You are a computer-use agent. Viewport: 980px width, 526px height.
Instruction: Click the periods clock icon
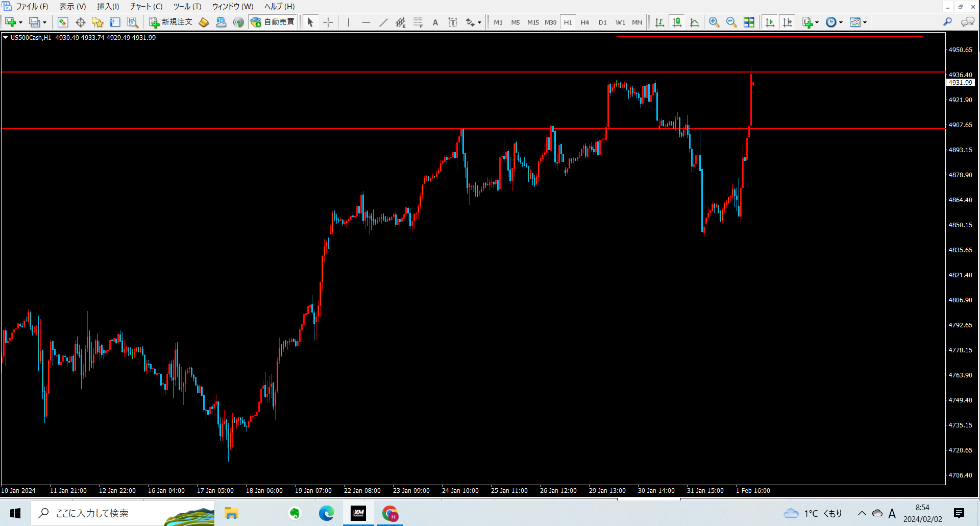(x=831, y=22)
